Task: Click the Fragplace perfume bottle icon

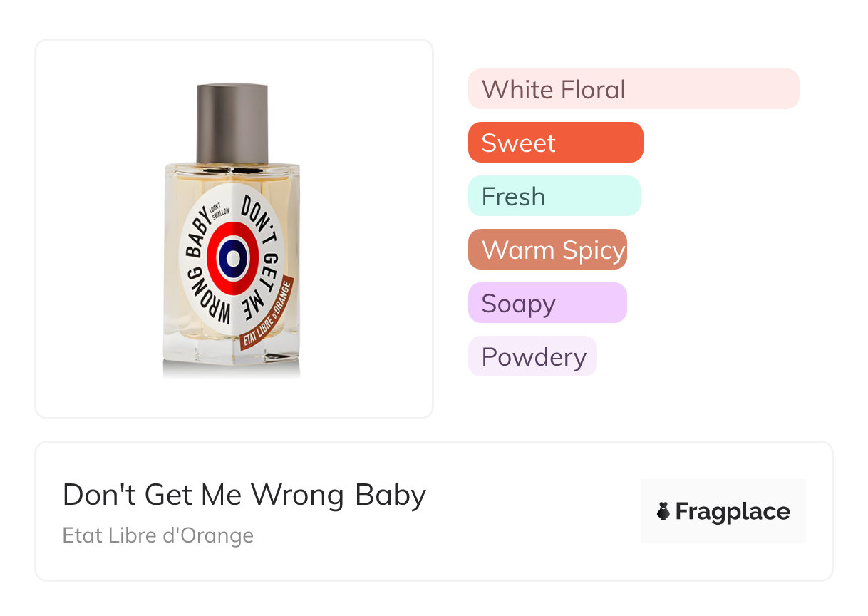Action: (x=663, y=511)
